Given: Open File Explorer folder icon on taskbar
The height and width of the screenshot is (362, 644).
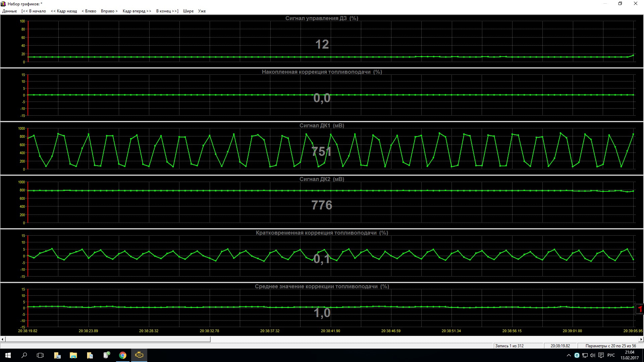Looking at the screenshot, I should tap(73, 355).
